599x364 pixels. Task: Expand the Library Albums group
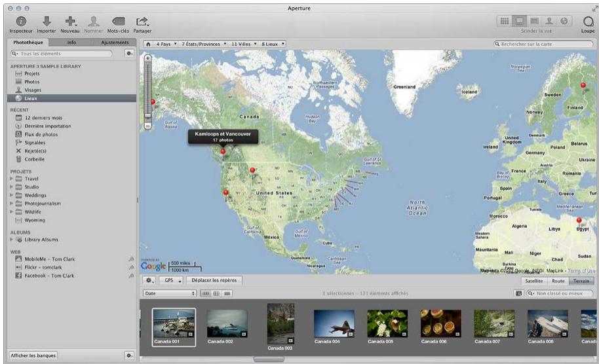pyautogui.click(x=11, y=240)
